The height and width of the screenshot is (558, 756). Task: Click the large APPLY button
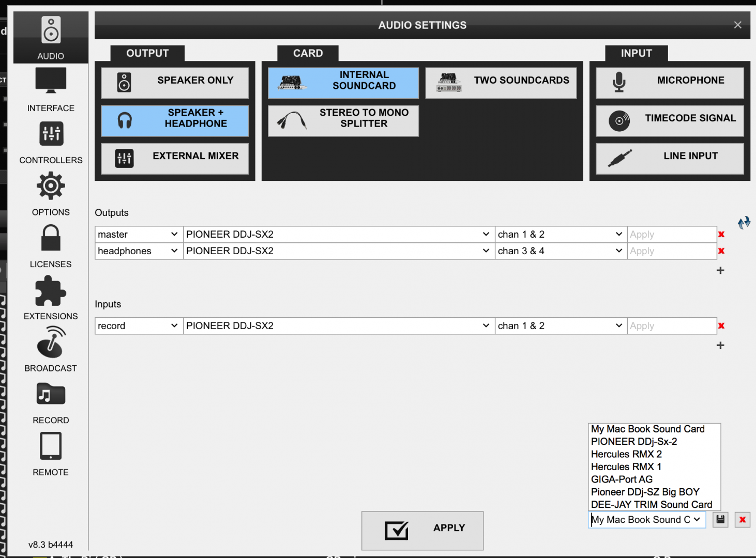coord(422,531)
